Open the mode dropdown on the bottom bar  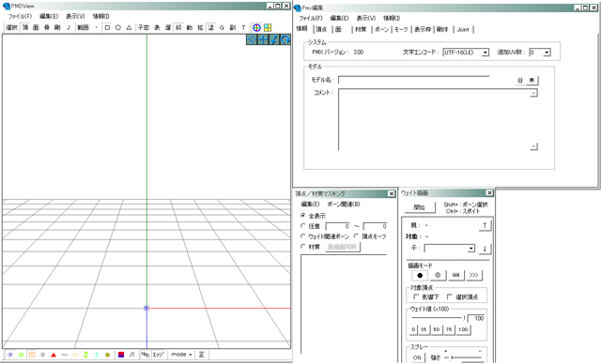(181, 355)
